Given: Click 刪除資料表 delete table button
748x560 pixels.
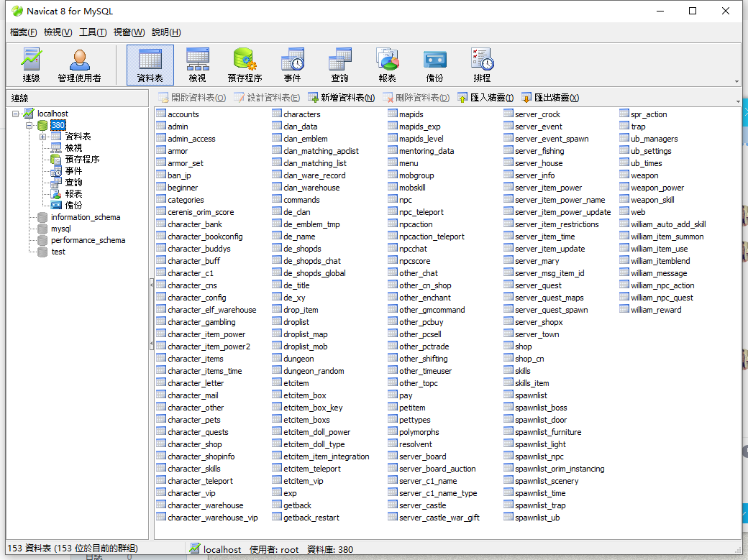Looking at the screenshot, I should [x=416, y=98].
